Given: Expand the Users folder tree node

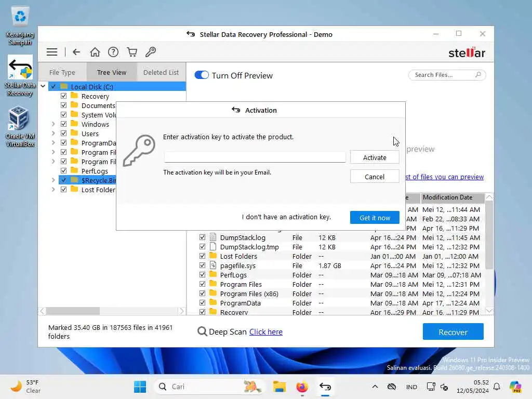Looking at the screenshot, I should (x=54, y=134).
